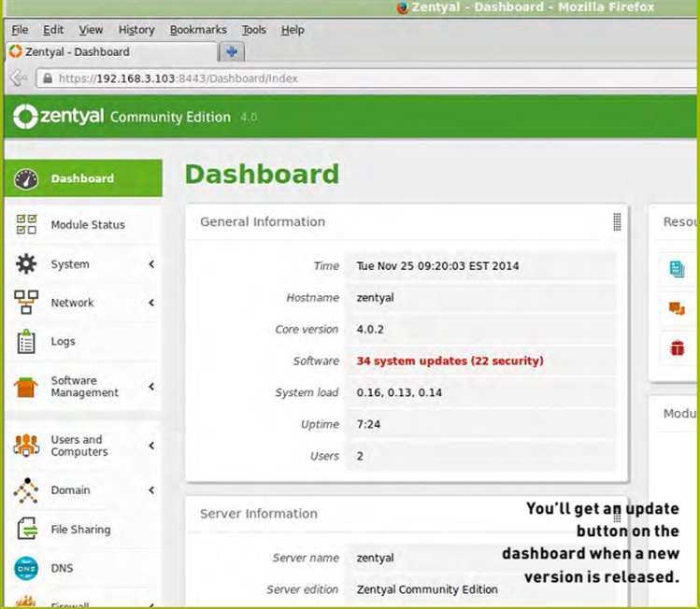Click the Uptime value 7:24
Viewport: 700px width, 609px height.
(368, 424)
